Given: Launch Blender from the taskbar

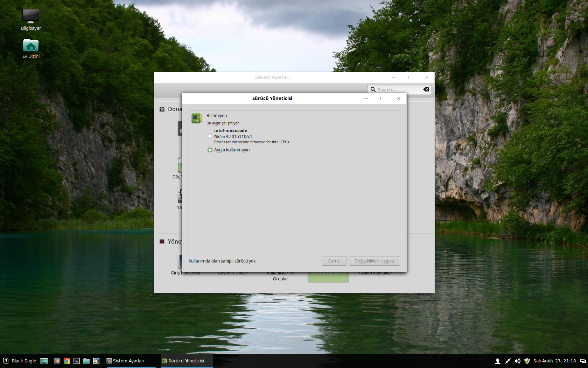Looking at the screenshot, I should (x=57, y=361).
